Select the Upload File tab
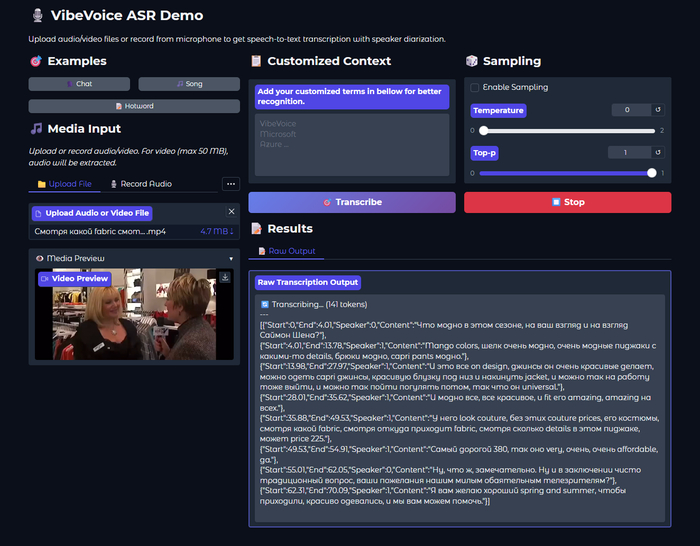 tap(65, 184)
